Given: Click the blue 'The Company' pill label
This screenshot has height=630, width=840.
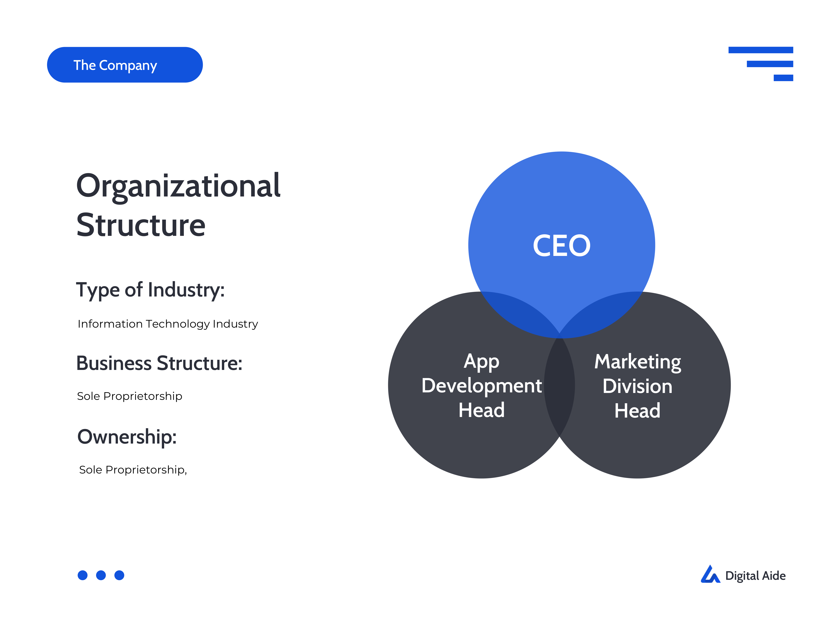Looking at the screenshot, I should click(x=125, y=65).
